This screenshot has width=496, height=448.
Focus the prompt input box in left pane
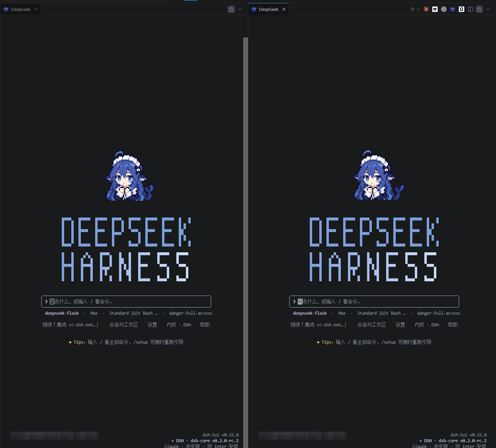(x=126, y=301)
